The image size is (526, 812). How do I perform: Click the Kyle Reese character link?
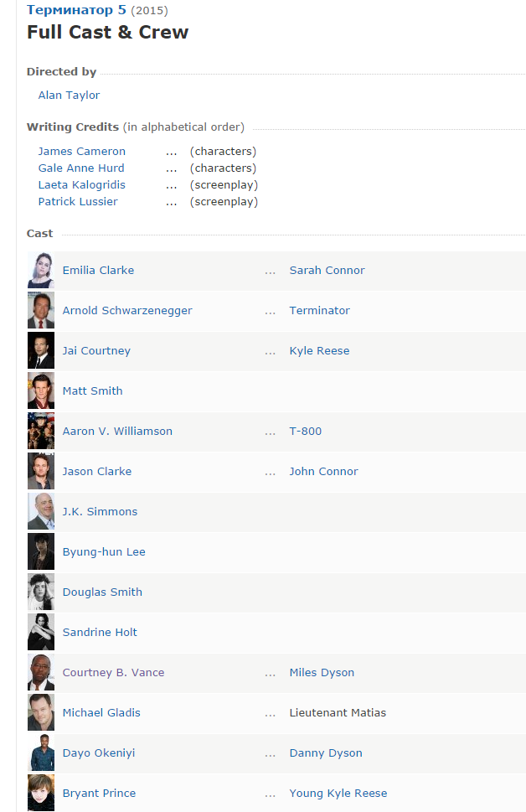[x=319, y=350]
